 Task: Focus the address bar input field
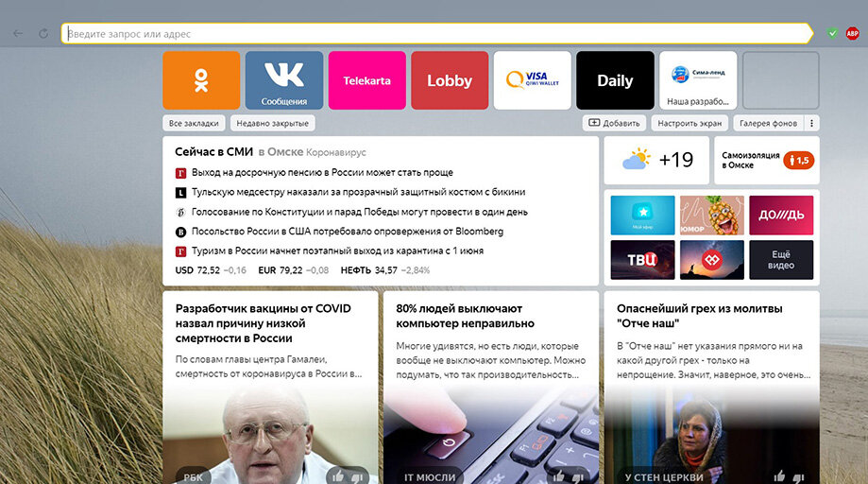(x=437, y=34)
